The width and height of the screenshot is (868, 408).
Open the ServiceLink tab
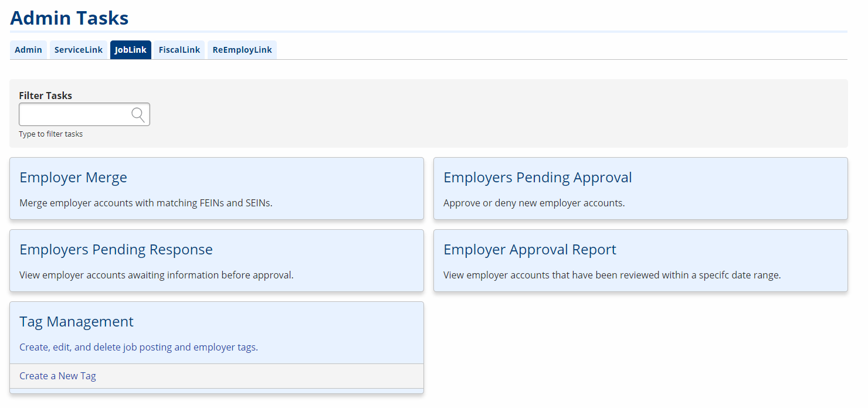78,50
